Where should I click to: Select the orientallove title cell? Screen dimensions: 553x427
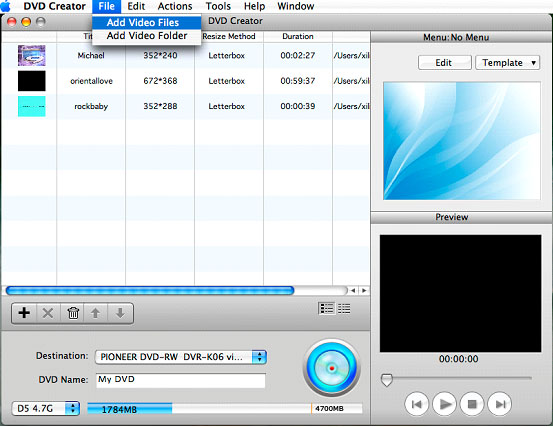tap(91, 81)
